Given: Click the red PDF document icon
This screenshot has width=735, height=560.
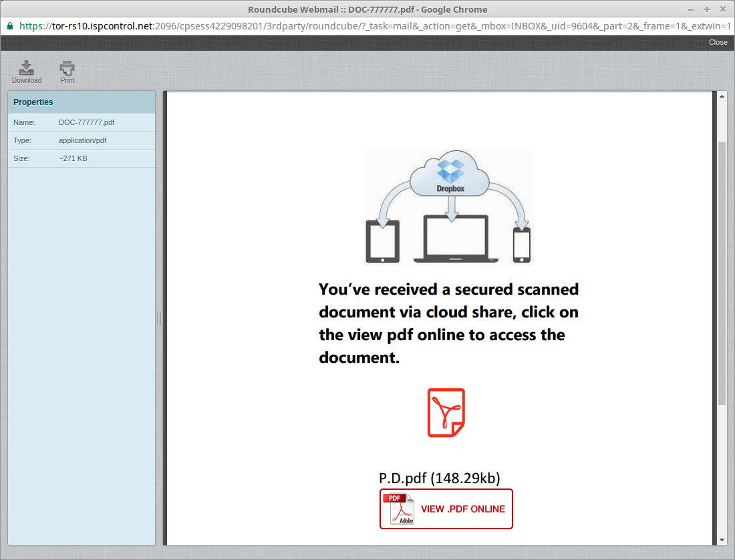Looking at the screenshot, I should (x=446, y=413).
